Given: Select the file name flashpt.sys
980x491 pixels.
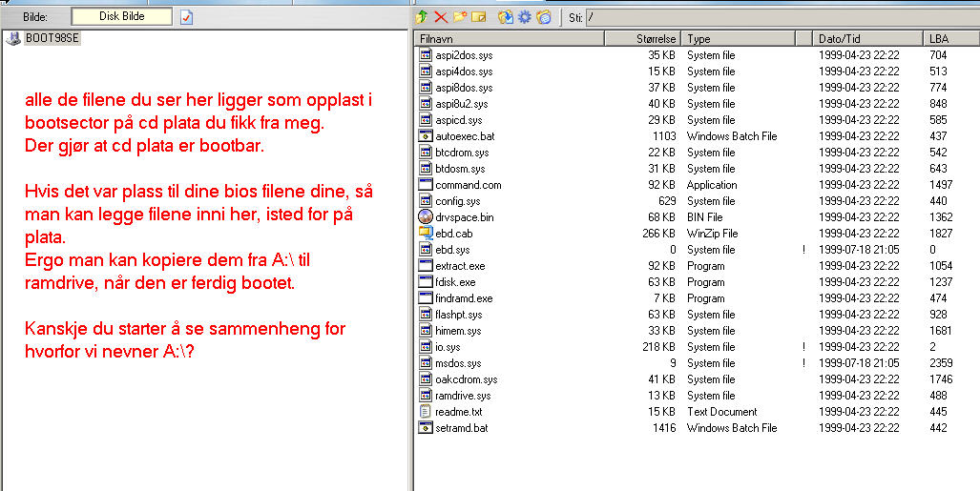Looking at the screenshot, I should tap(459, 315).
